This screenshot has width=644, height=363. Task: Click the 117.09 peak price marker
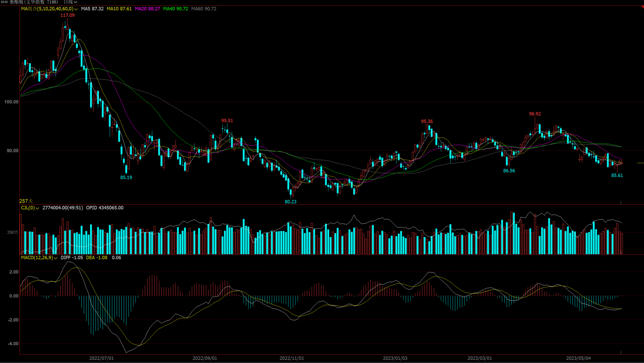tap(67, 15)
